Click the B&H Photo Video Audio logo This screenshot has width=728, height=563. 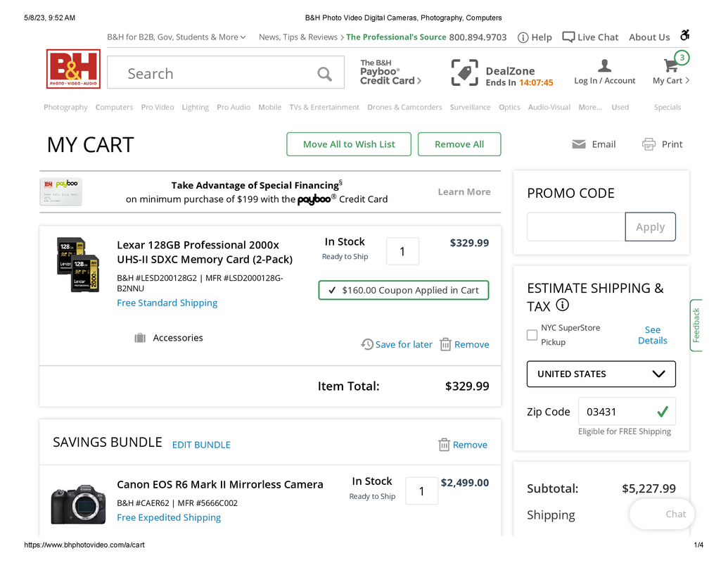[73, 69]
